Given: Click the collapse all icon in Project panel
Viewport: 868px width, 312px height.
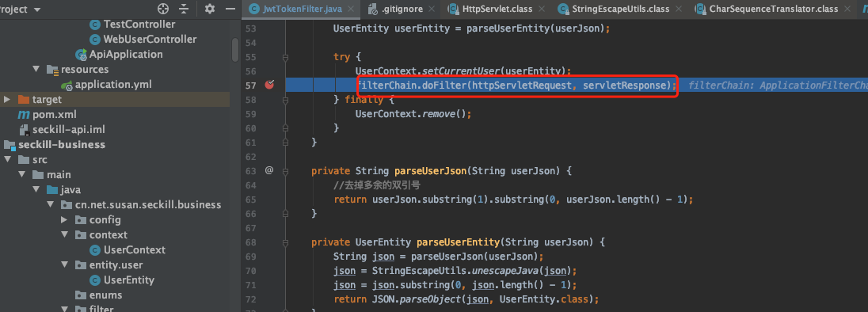Looking at the screenshot, I should point(184,9).
